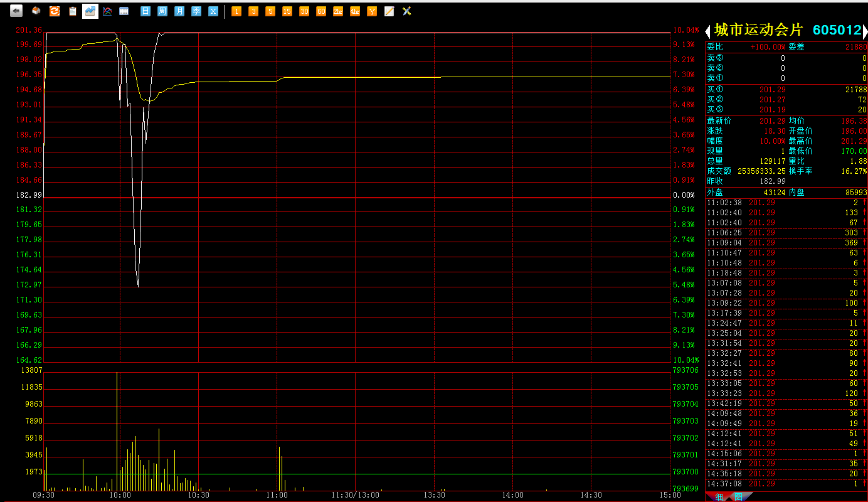Switch to the multi-line technical chart icon
868x502 pixels.
(107, 11)
